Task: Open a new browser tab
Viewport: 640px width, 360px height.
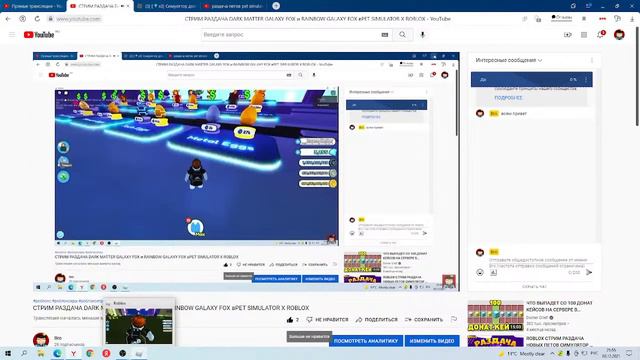Action: click(x=276, y=6)
